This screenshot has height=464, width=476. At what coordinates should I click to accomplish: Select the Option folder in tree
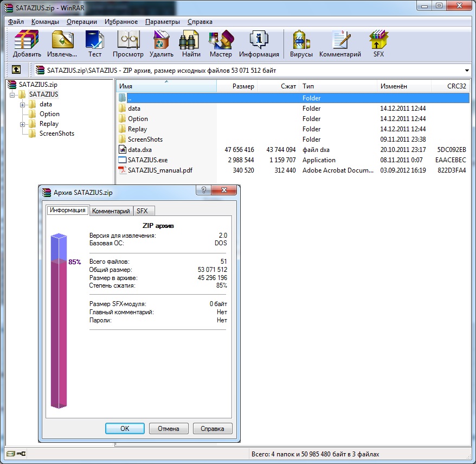49,114
